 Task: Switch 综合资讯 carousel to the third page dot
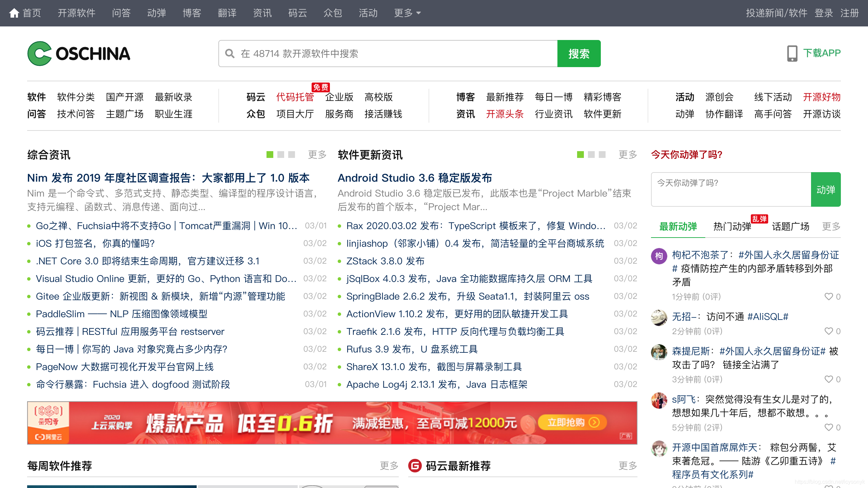point(292,155)
